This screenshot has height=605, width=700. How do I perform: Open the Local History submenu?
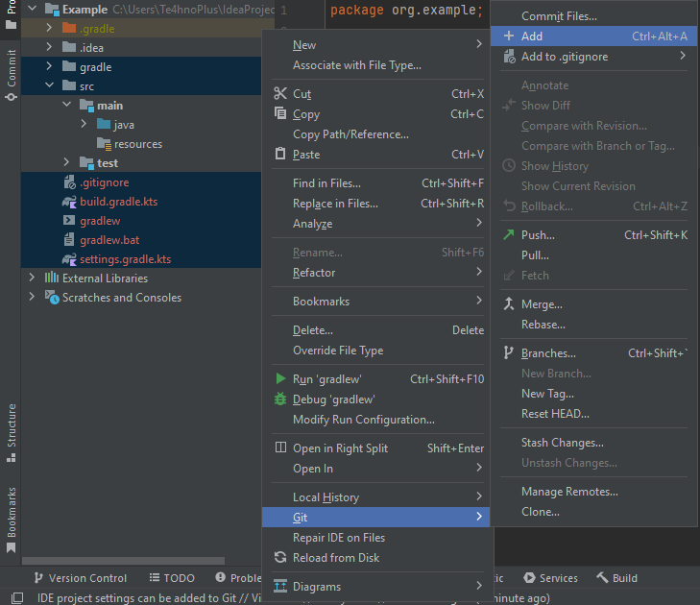click(326, 497)
